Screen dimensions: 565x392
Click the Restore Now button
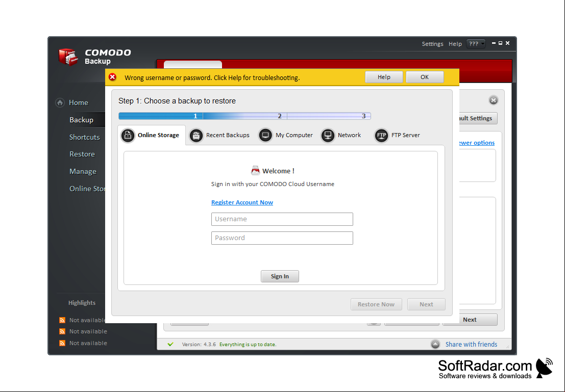tap(376, 304)
